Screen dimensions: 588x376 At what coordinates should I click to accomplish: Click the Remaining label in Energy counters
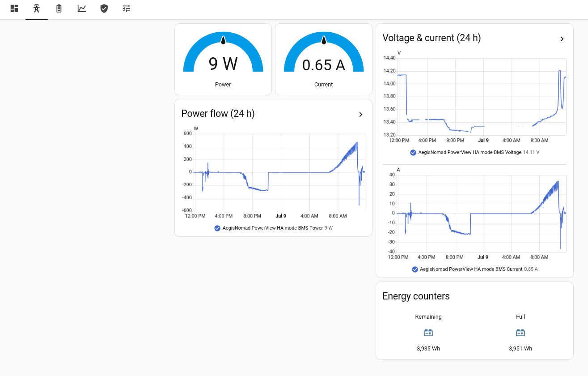pos(428,317)
